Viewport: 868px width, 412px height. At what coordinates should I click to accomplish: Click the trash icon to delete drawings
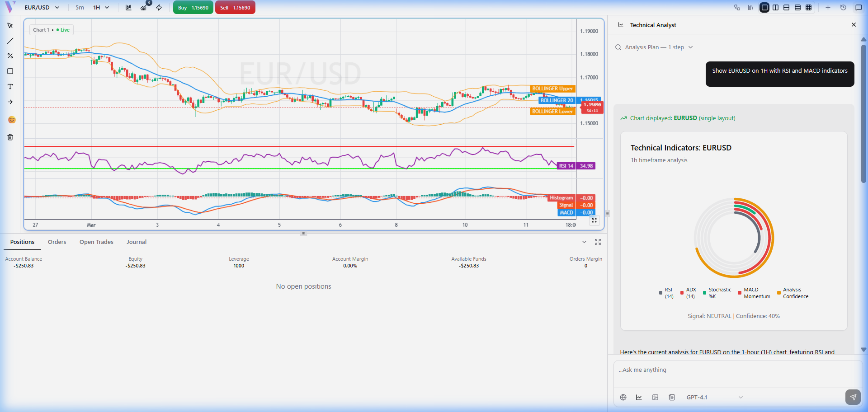point(10,137)
